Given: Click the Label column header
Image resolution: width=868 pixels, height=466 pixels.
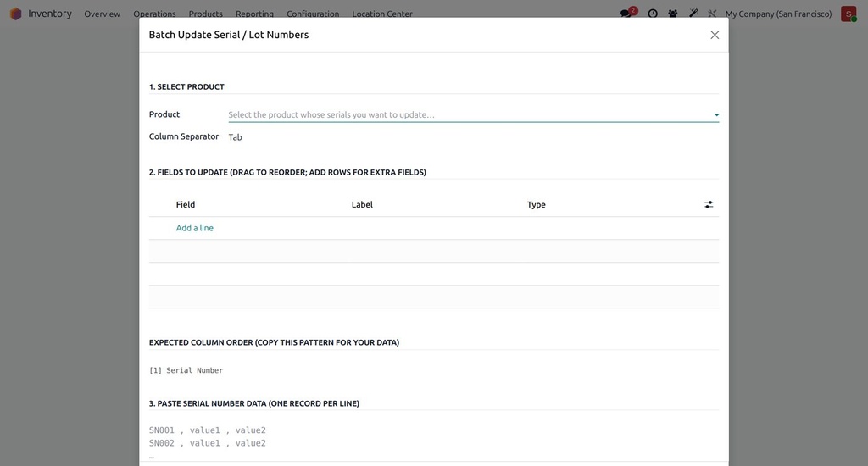Looking at the screenshot, I should pyautogui.click(x=362, y=204).
